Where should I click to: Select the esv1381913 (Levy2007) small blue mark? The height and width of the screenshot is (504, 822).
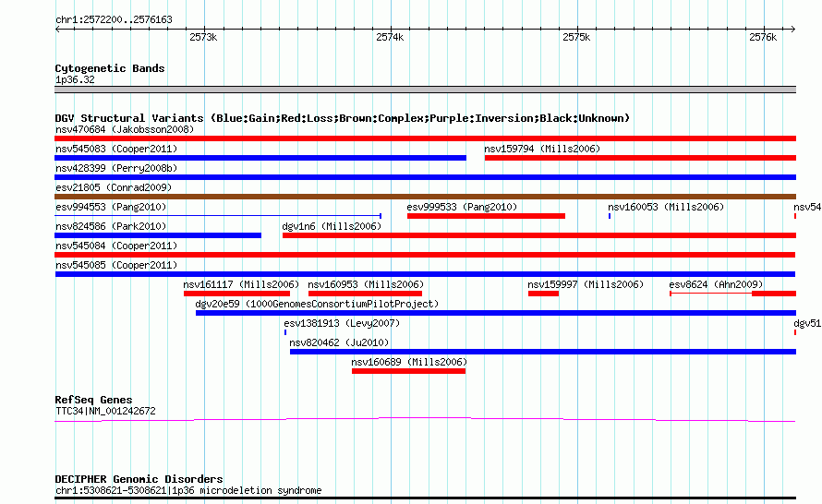[x=285, y=332]
